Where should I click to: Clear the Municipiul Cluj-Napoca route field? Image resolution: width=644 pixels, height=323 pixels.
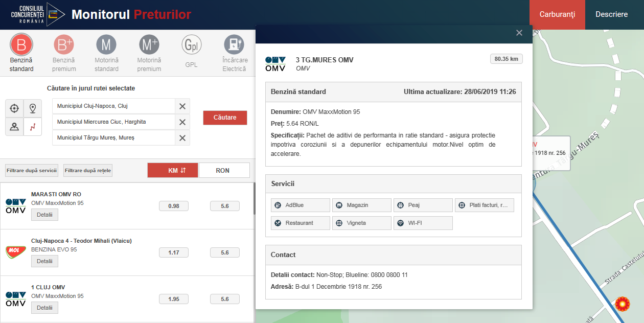182,106
